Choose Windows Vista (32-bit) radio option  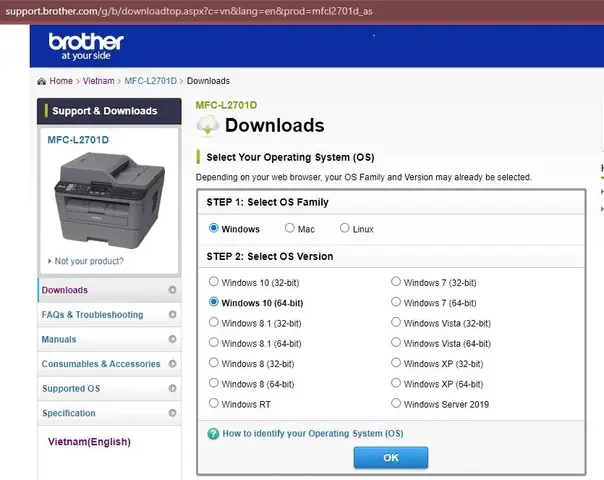point(396,322)
